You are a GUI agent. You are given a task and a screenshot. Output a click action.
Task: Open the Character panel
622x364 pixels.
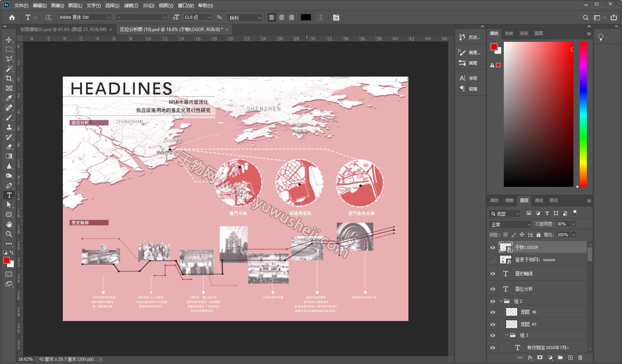point(469,78)
